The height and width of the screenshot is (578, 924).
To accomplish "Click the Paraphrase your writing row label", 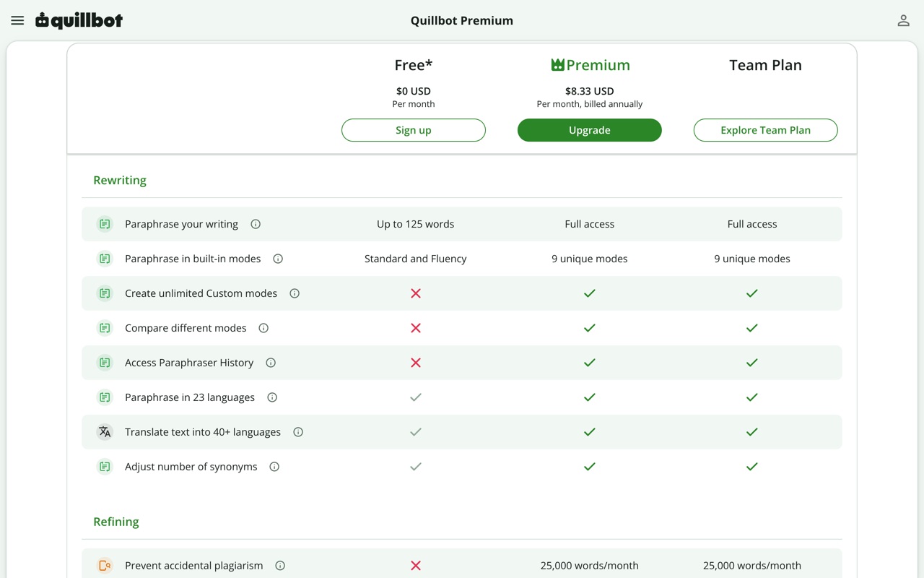I will pos(181,224).
